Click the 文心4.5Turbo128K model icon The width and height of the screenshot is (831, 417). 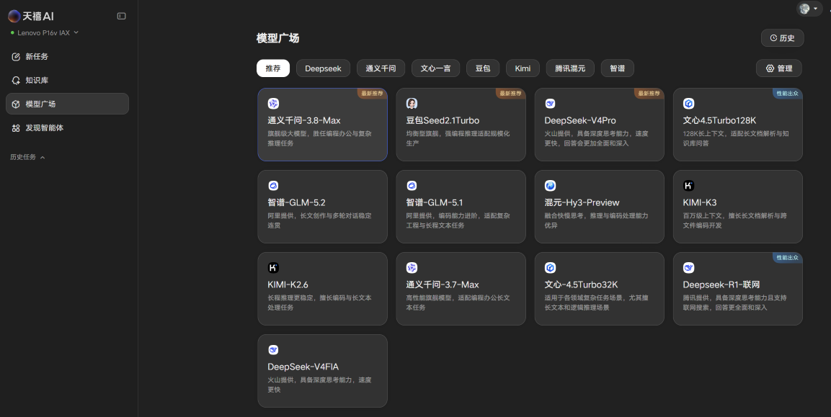click(688, 104)
